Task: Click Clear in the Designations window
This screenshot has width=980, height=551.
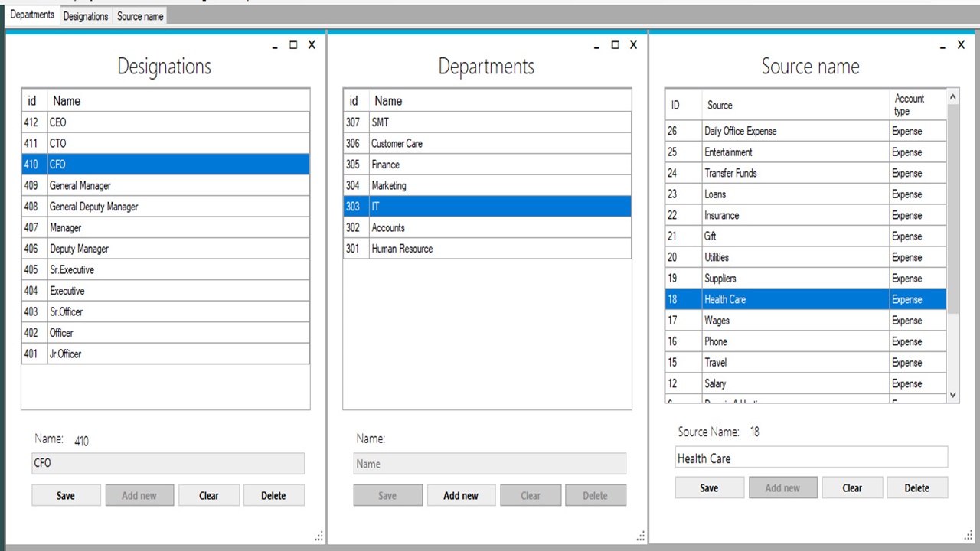Action: coord(208,495)
